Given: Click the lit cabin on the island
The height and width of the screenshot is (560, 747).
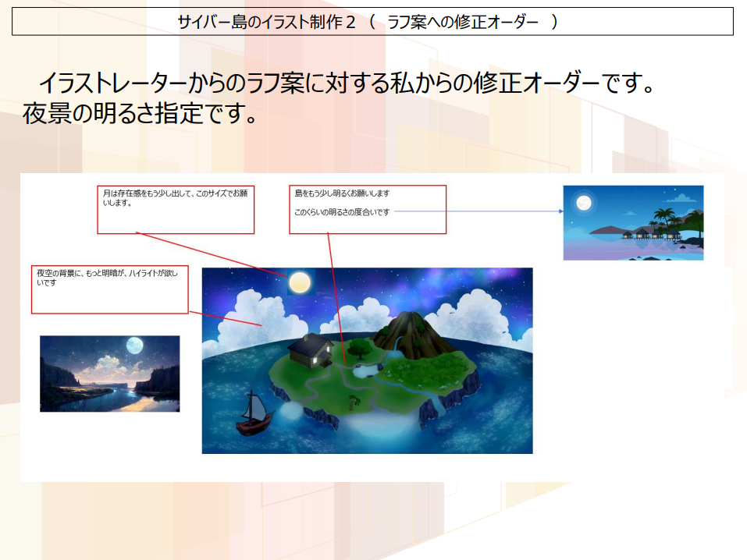Looking at the screenshot, I should click(x=311, y=350).
